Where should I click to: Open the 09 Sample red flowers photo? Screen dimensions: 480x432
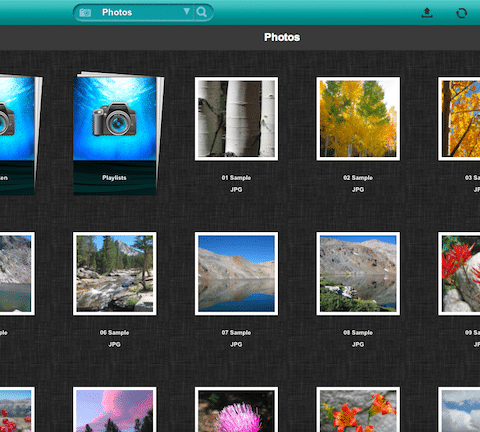click(x=459, y=274)
